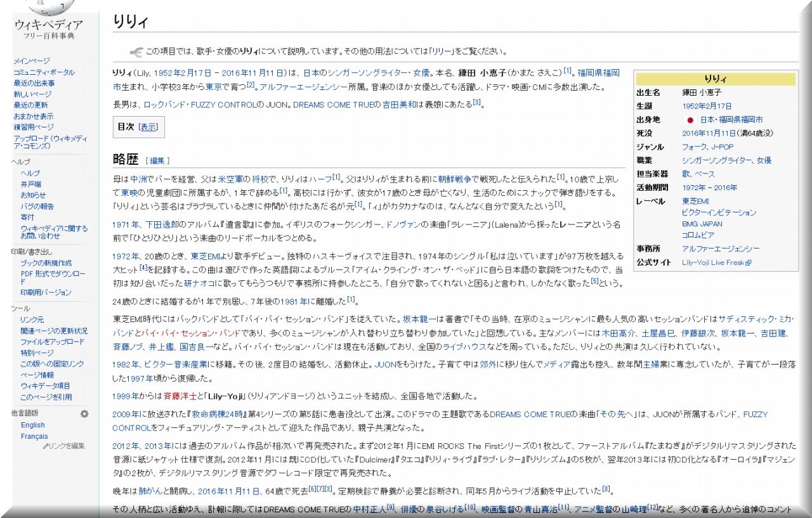Open バグの報告 sidebar link
812x518 pixels.
(x=37, y=206)
